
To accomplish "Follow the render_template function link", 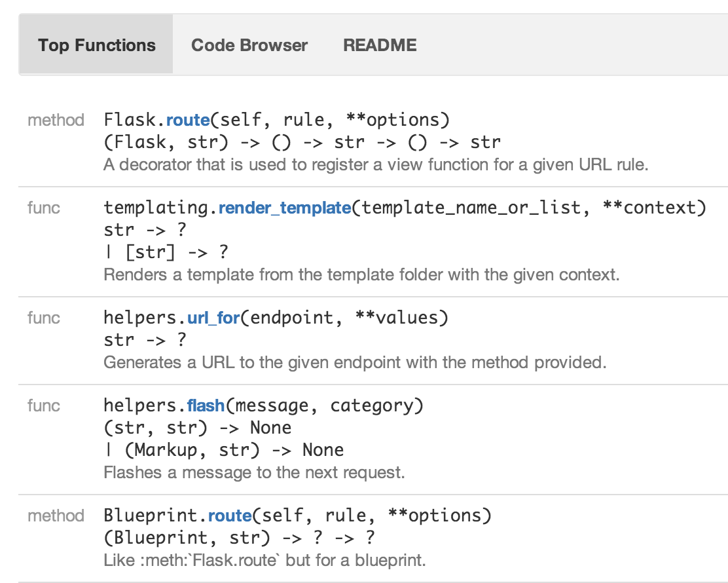I will [x=285, y=208].
